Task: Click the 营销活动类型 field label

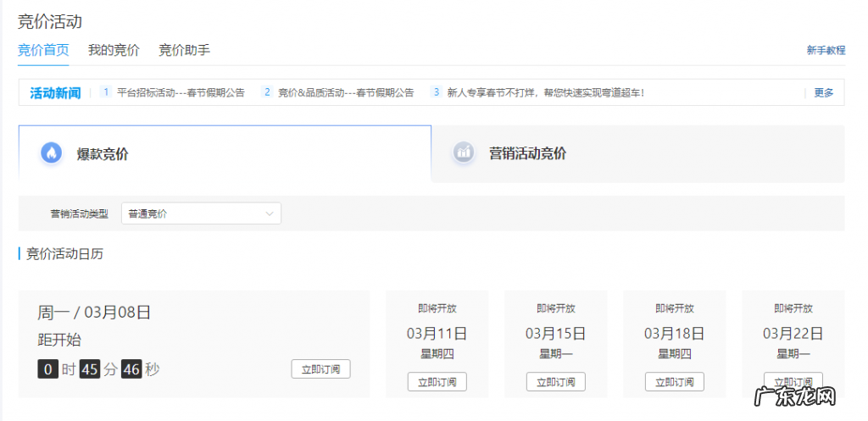Action: click(x=80, y=214)
